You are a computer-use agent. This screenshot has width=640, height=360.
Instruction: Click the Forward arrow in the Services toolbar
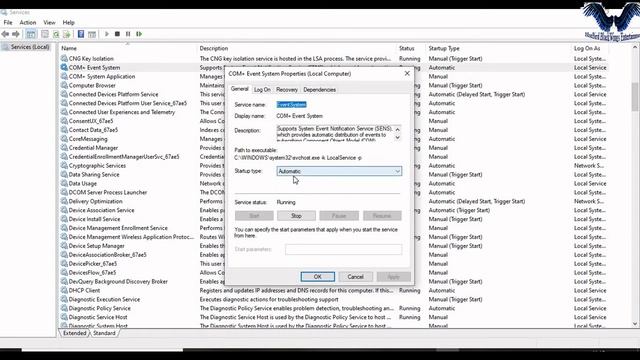tap(16, 34)
